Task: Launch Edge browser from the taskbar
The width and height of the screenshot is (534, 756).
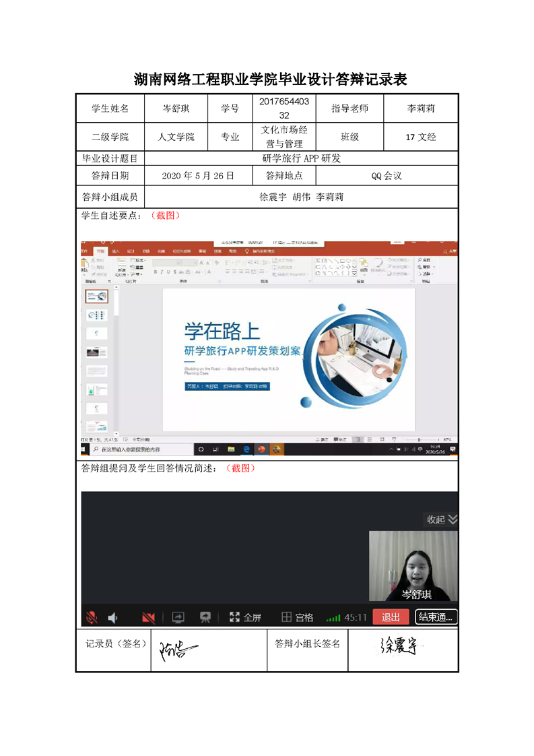Action: (246, 449)
